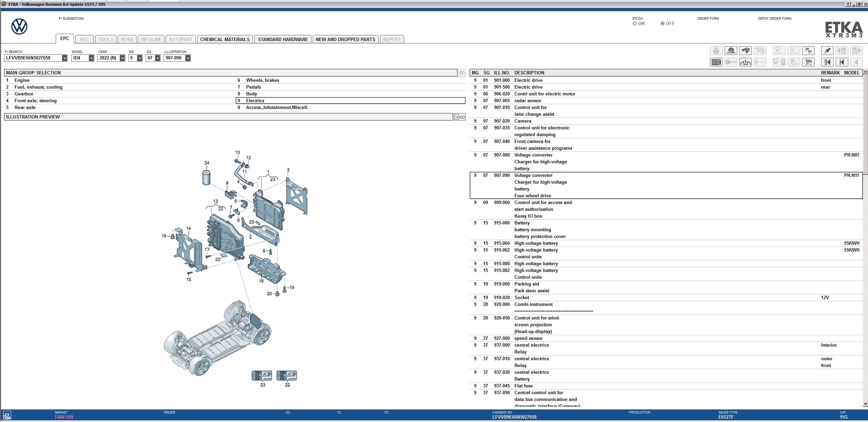Click the vehicle chassis illustration thumbnail

coord(217,338)
